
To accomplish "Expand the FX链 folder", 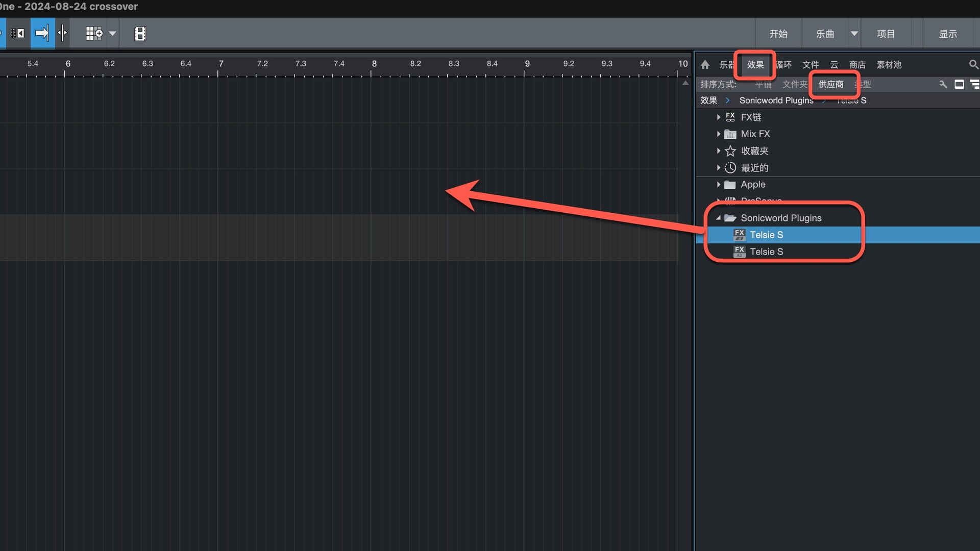I will click(x=718, y=117).
